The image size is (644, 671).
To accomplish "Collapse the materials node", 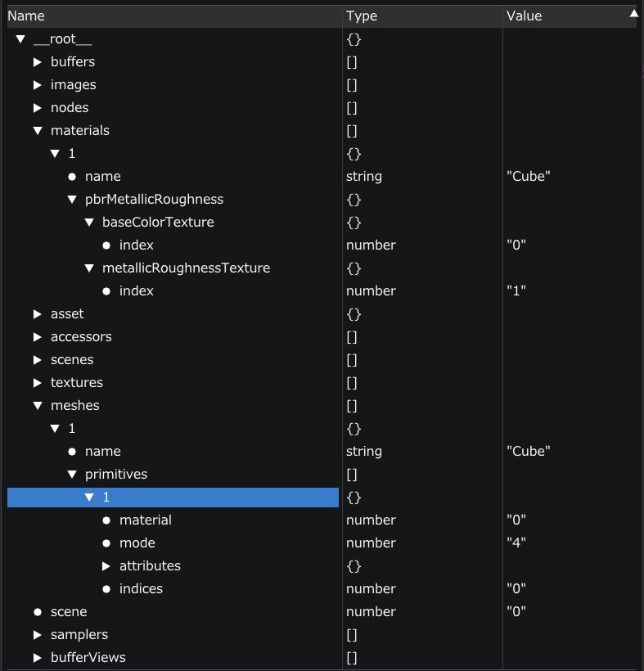I will 38,131.
